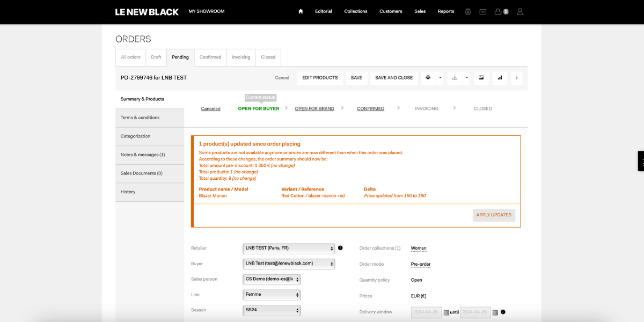Switch to the All orders tab

130,57
